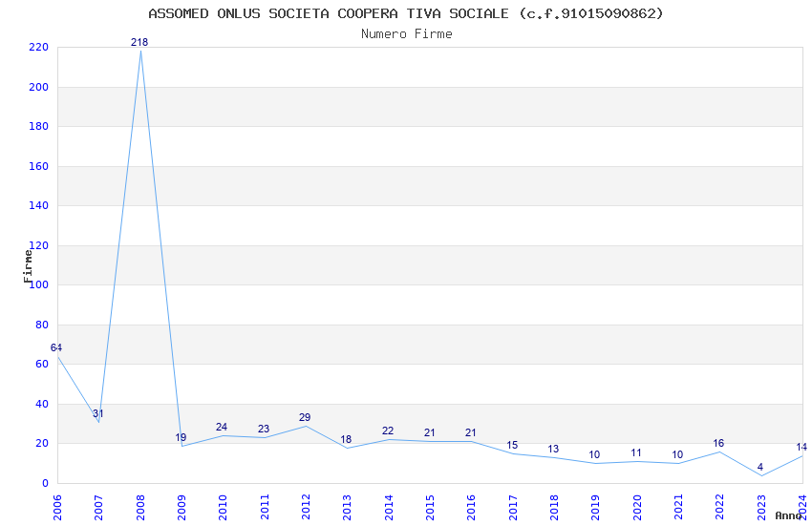Select the 21 data label above 2015

[429, 432]
